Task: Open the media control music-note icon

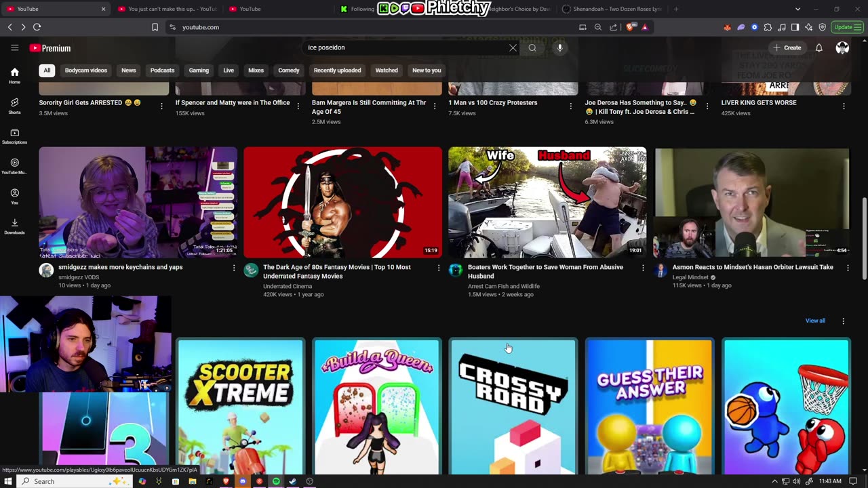Action: pos(782,27)
